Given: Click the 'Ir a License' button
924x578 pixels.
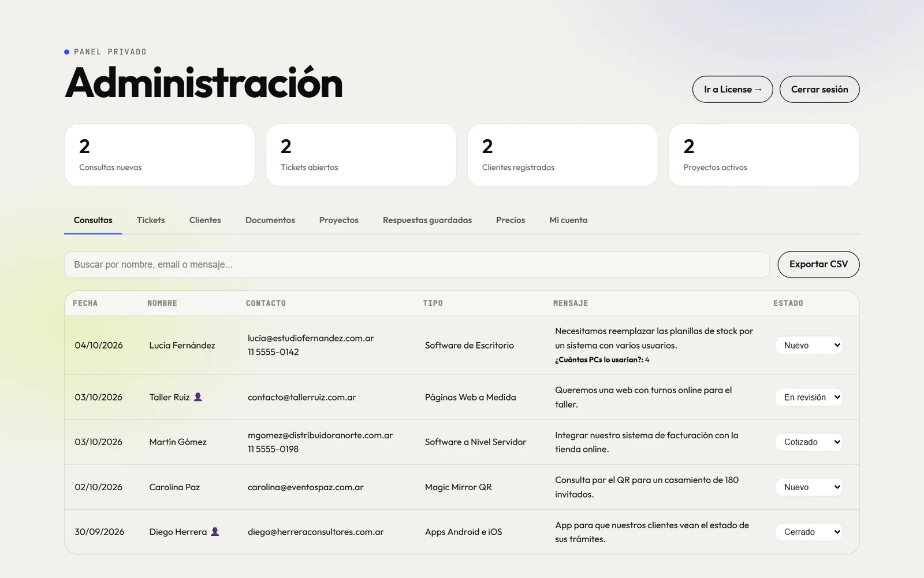Looking at the screenshot, I should click(x=732, y=90).
